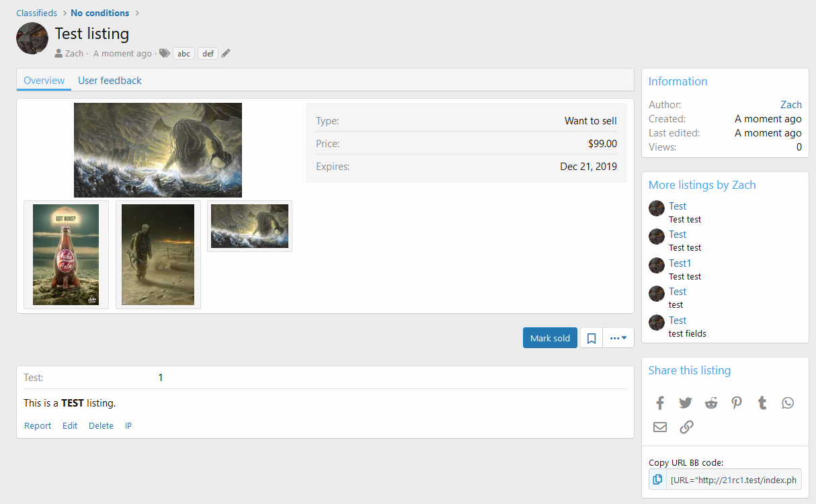Viewport: 816px width, 504px height.
Task: Select the Overview tab
Action: pos(44,81)
